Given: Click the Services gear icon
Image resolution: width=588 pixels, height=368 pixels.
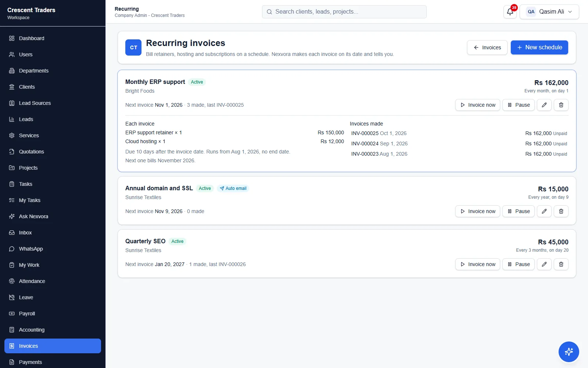Looking at the screenshot, I should click(12, 135).
